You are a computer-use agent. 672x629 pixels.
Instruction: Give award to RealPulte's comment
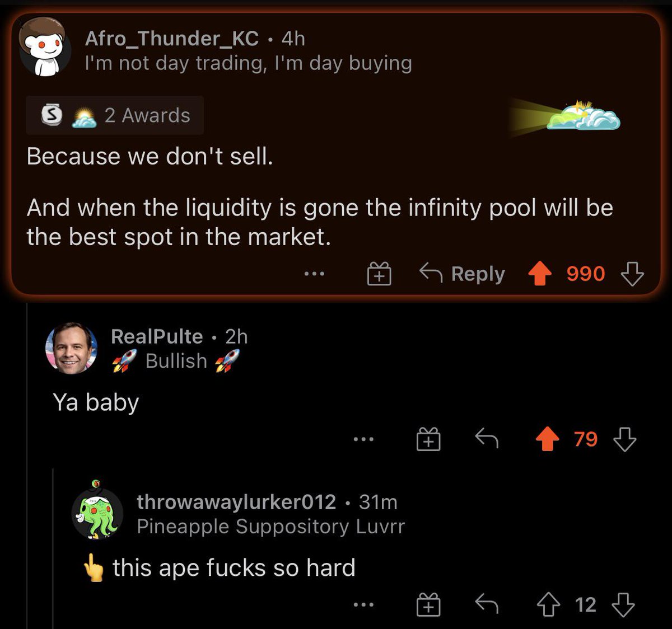tap(428, 439)
